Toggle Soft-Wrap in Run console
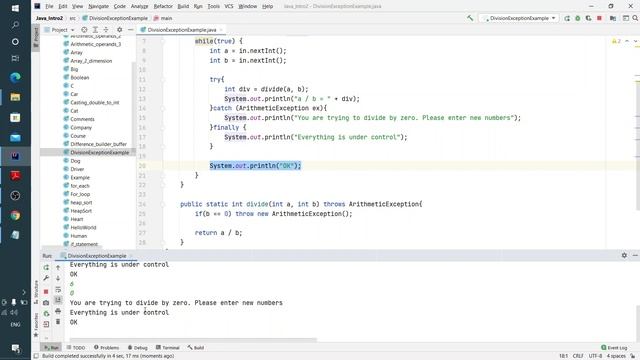Screen dimensions: 640x360 tap(58, 289)
